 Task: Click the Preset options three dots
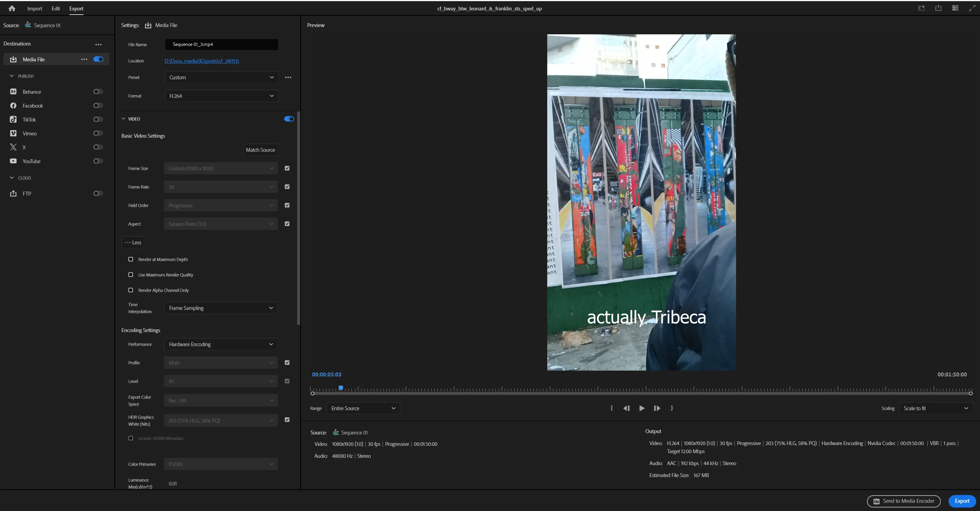[288, 77]
